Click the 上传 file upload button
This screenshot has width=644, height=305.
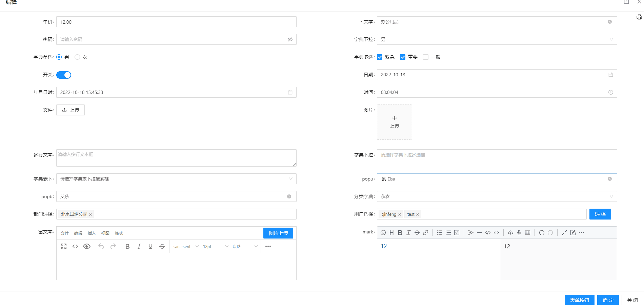click(x=71, y=110)
